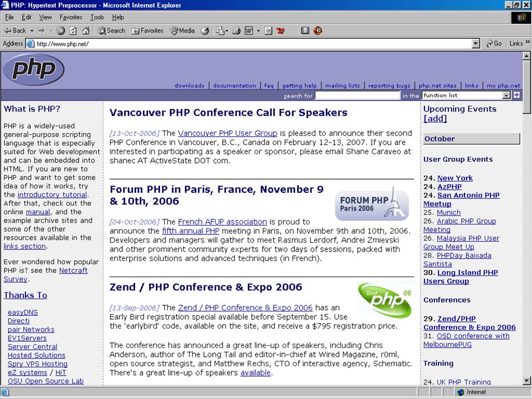The width and height of the screenshot is (532, 399).
Task: Click the IE icon in the status bar
Action: click(5, 392)
